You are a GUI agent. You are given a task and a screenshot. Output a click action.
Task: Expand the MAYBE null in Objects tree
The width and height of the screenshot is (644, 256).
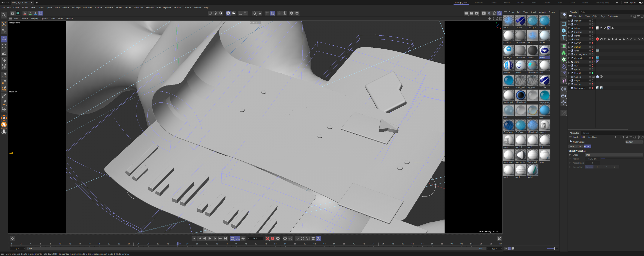point(569,43)
